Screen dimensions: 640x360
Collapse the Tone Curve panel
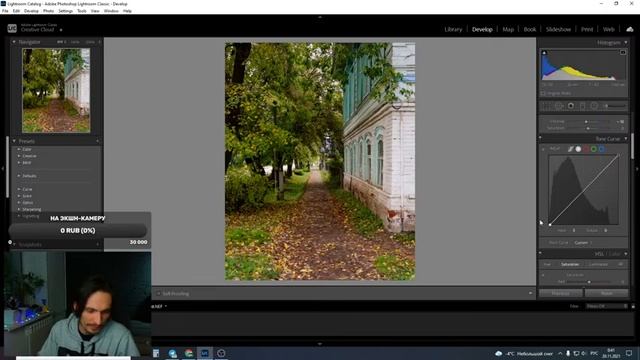coord(626,139)
